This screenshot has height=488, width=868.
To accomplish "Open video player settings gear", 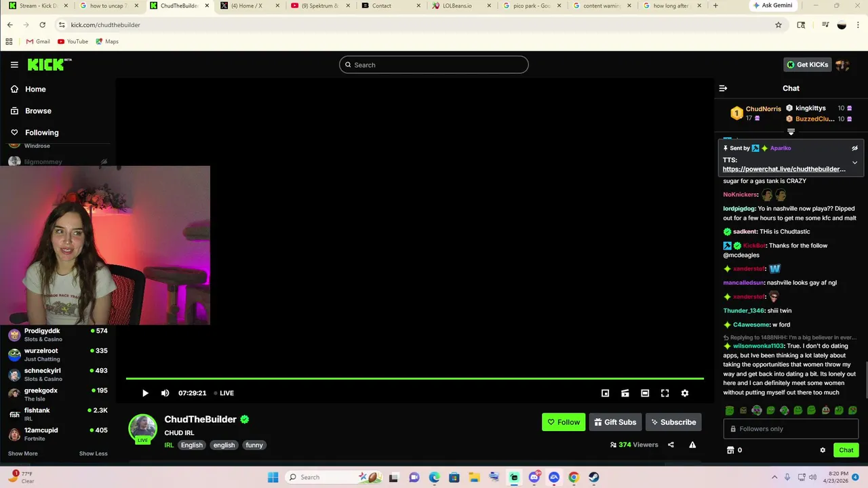I will tap(685, 393).
